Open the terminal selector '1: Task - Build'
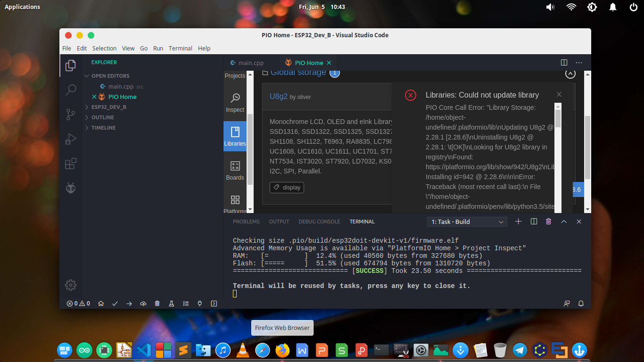The width and height of the screenshot is (644, 362). pyautogui.click(x=467, y=222)
